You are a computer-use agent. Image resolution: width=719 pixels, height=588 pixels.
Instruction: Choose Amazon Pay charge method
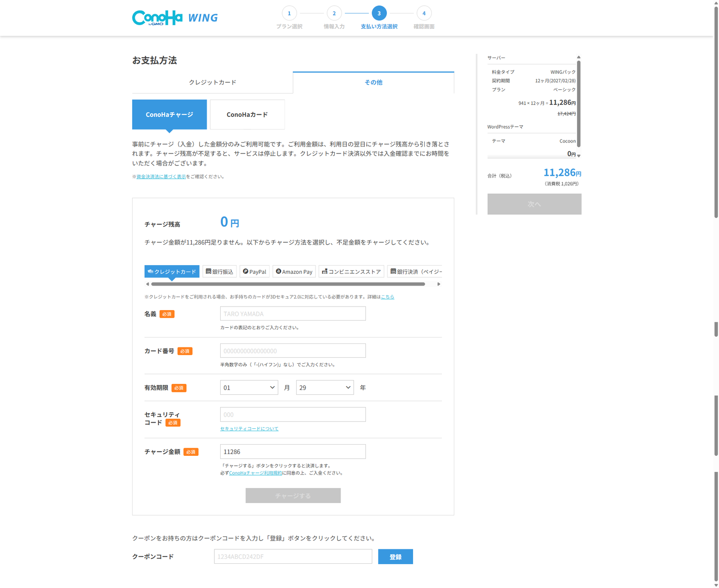click(x=294, y=272)
